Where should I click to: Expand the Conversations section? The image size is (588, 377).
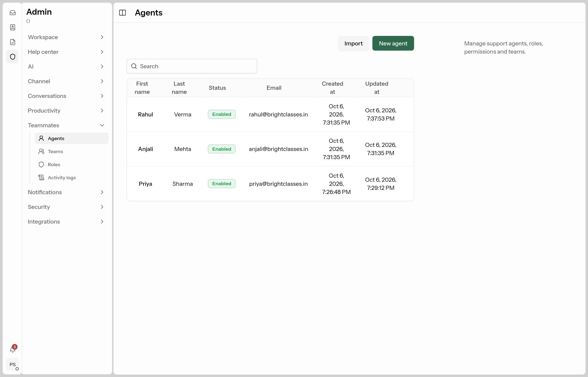tap(66, 96)
